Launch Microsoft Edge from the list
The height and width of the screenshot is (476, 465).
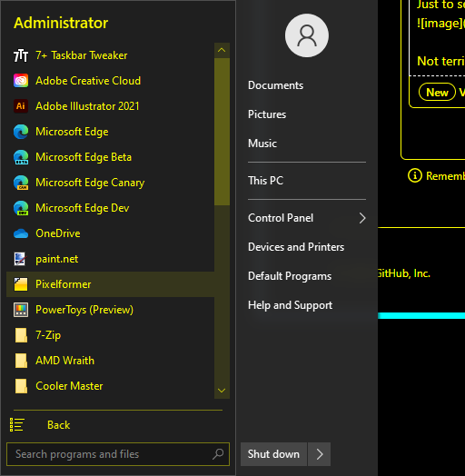click(x=111, y=132)
